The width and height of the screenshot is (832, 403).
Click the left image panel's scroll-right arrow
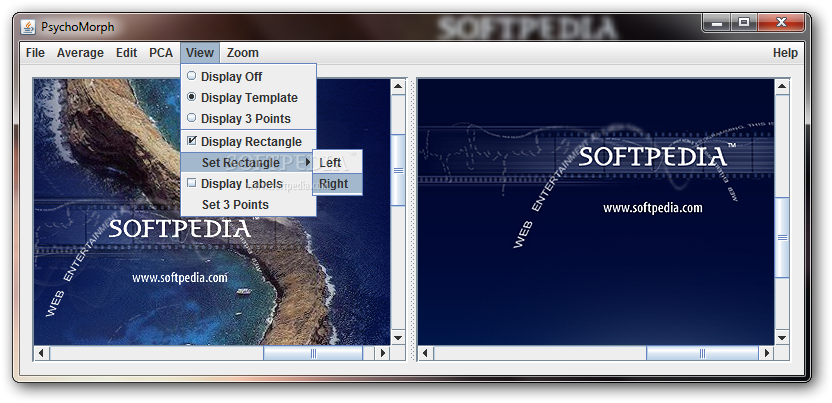383,353
